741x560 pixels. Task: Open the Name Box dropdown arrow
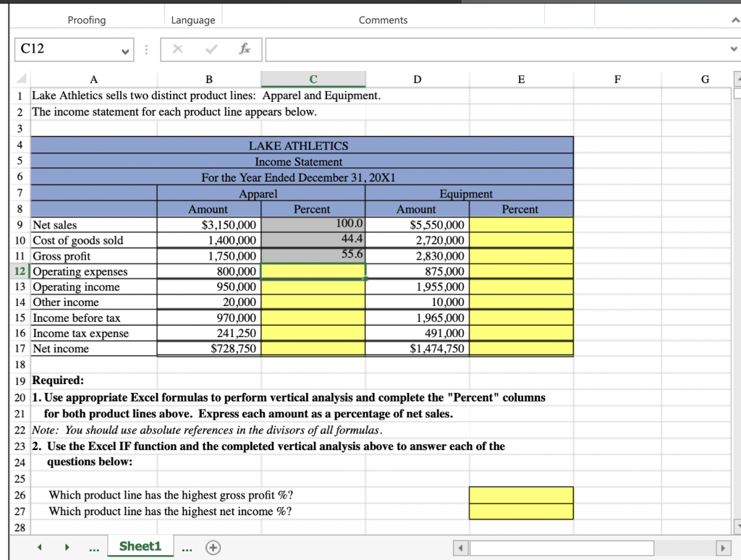click(125, 51)
